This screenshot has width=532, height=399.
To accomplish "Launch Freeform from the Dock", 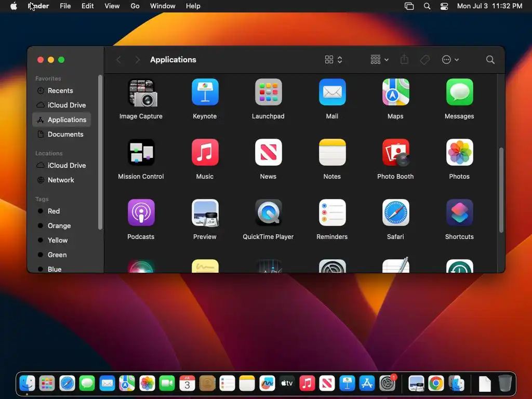I will point(267,384).
